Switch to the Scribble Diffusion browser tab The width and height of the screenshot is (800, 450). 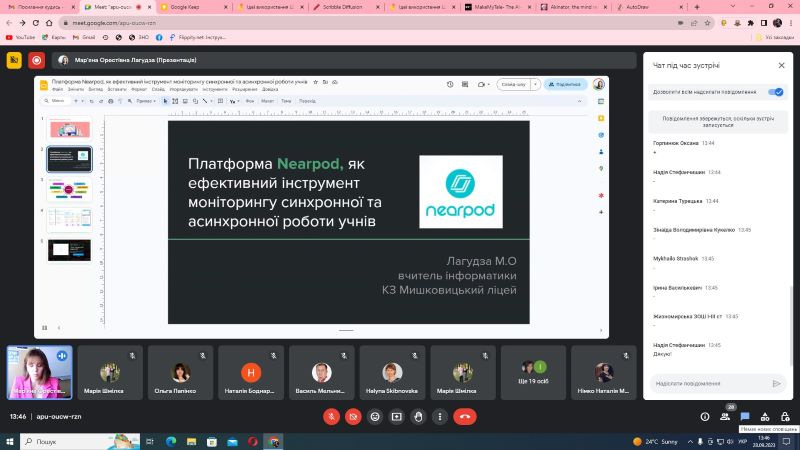[347, 7]
